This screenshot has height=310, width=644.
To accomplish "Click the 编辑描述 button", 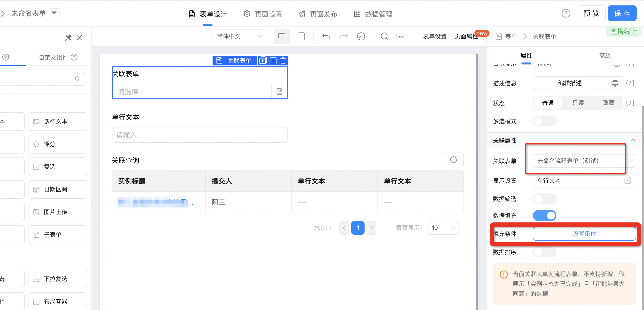I will click(570, 83).
